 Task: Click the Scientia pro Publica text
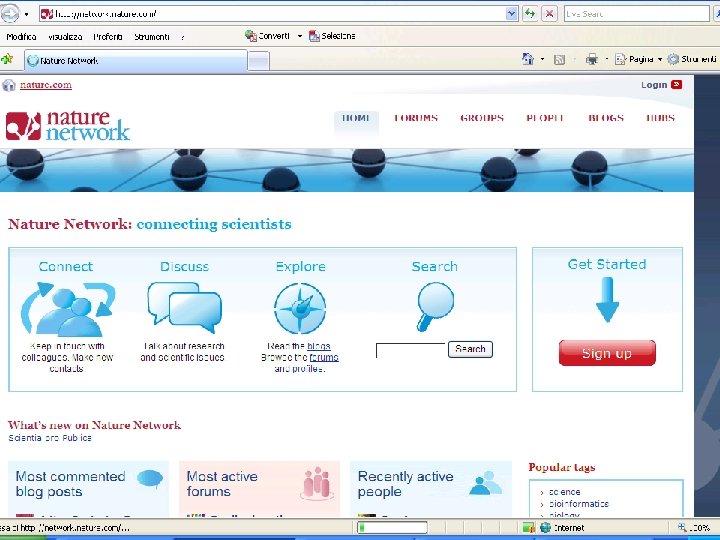[x=50, y=438]
